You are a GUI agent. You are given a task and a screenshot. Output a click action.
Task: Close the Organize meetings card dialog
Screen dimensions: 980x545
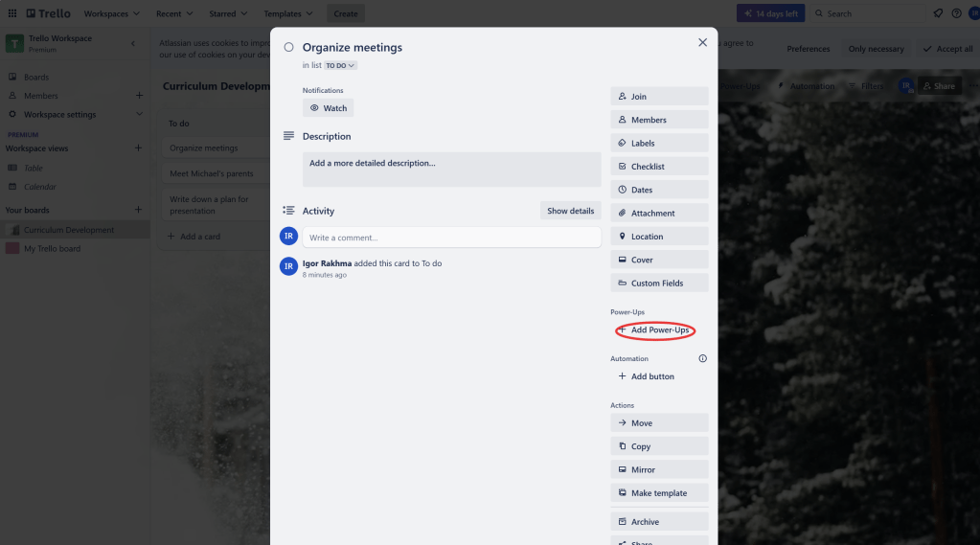pyautogui.click(x=702, y=43)
